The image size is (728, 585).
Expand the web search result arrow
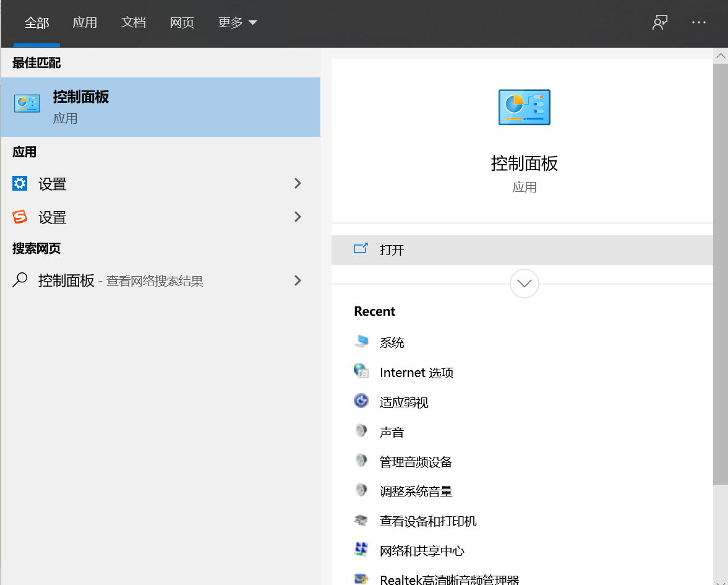point(298,280)
